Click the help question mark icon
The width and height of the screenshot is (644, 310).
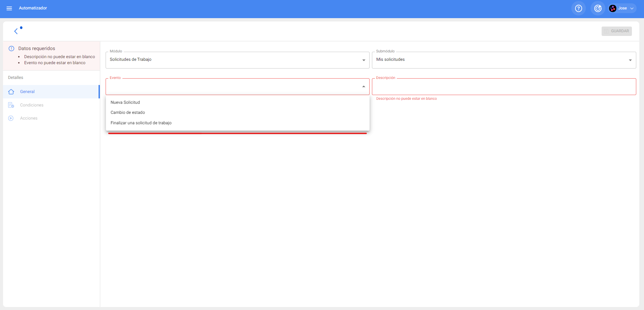pos(578,8)
